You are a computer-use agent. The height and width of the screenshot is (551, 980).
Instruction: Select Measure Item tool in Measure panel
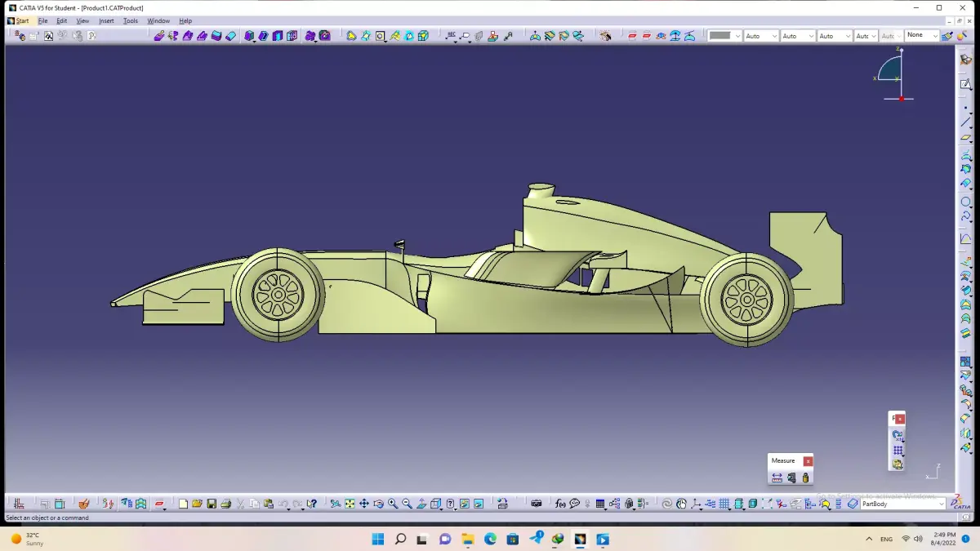click(x=791, y=478)
